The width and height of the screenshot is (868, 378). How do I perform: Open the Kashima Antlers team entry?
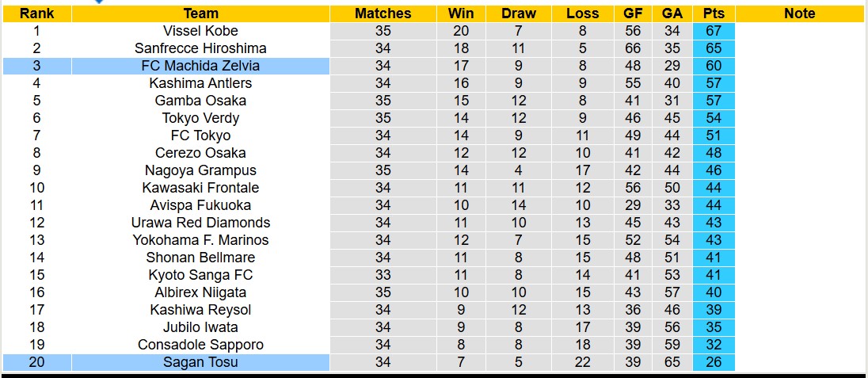click(200, 83)
